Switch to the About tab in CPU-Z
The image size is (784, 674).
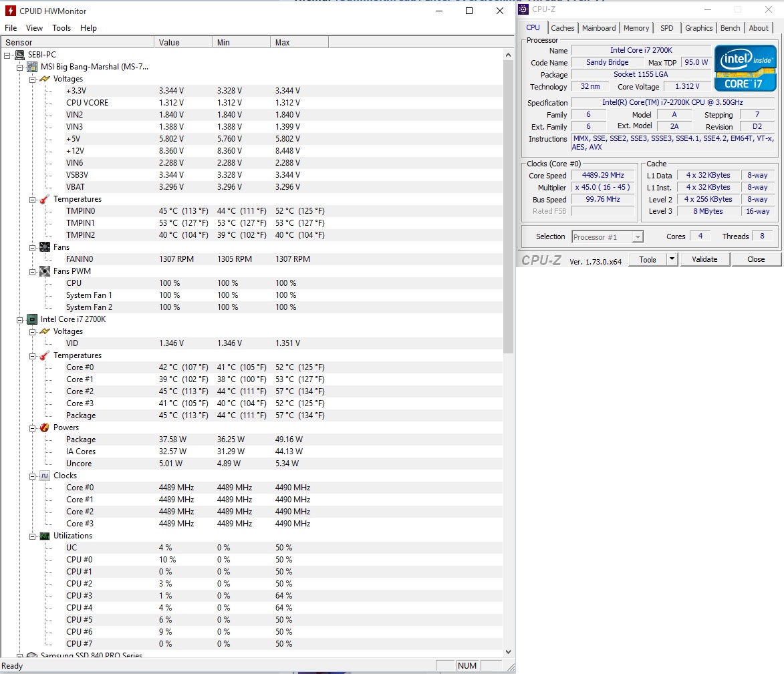(x=759, y=28)
